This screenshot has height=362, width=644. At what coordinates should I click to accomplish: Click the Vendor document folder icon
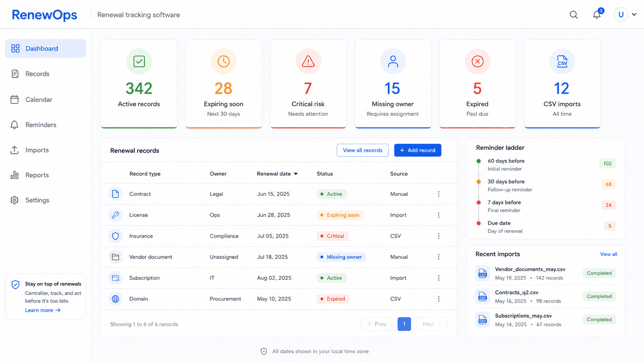[116, 257]
